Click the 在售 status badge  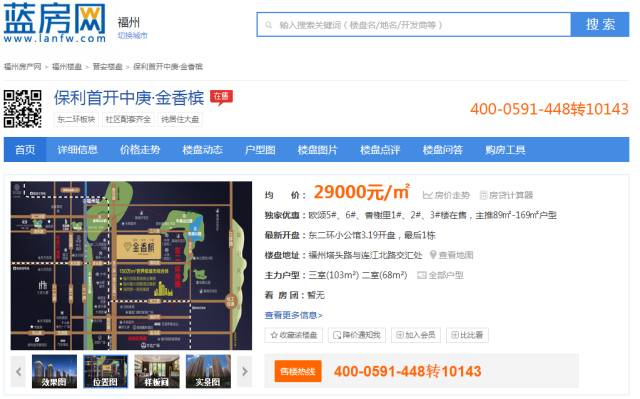pos(221,97)
